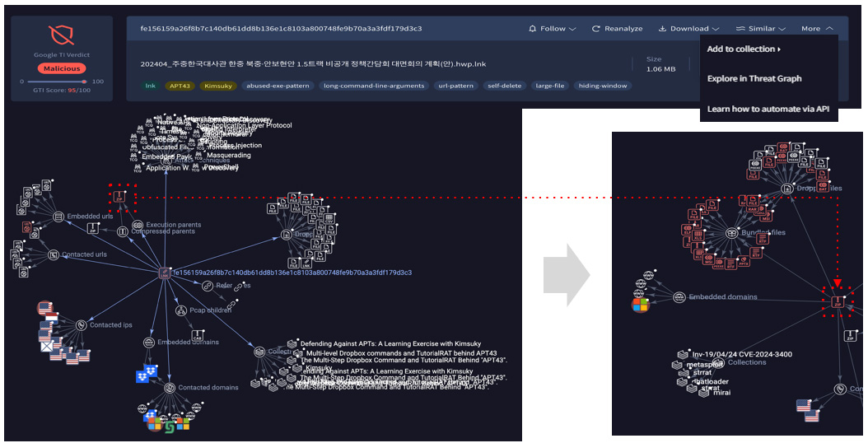Select the metasploit collection label
Screen dimensions: 868x443
pyautogui.click(x=705, y=365)
